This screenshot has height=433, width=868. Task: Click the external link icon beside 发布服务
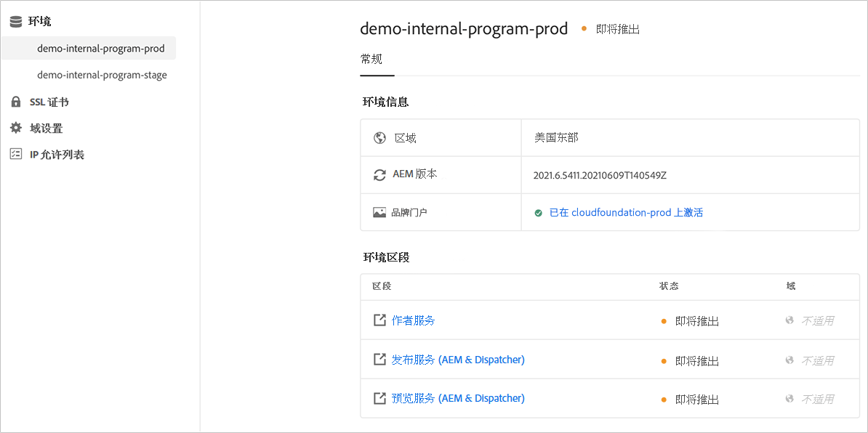pos(379,359)
